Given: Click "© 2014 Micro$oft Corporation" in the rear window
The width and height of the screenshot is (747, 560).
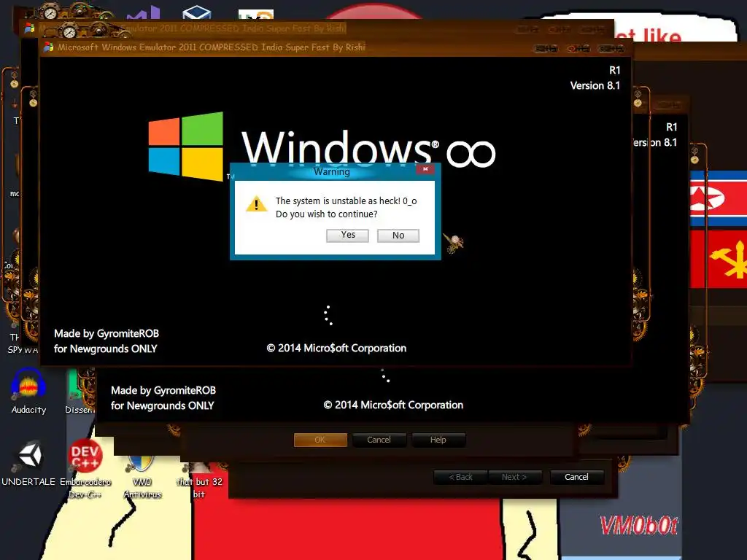Looking at the screenshot, I should (393, 405).
